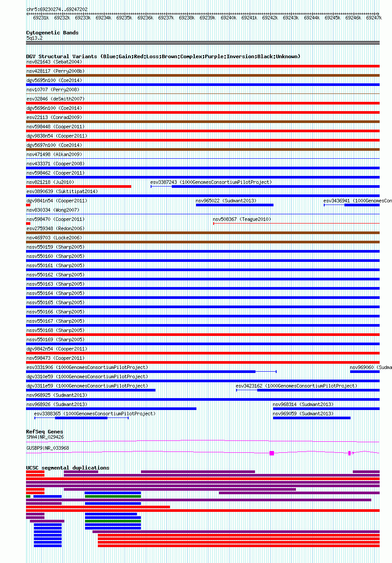The image size is (392, 563).
Task: Open variant nsv969060 label
Action: click(370, 367)
